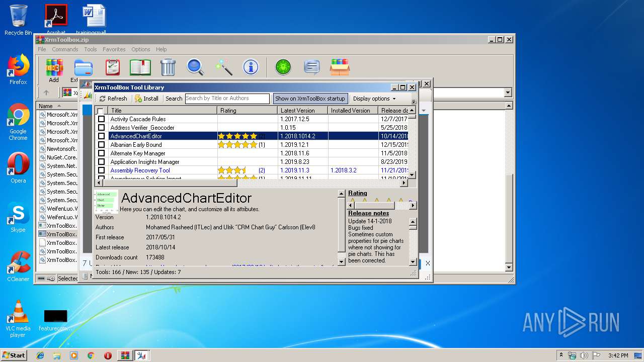Select the Assembly Recovery Tool row title

[x=140, y=170]
